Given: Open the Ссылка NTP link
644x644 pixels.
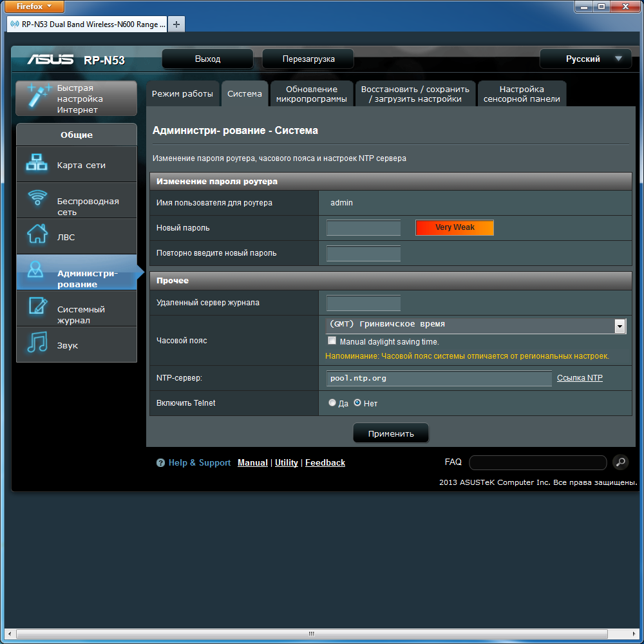Looking at the screenshot, I should point(580,378).
